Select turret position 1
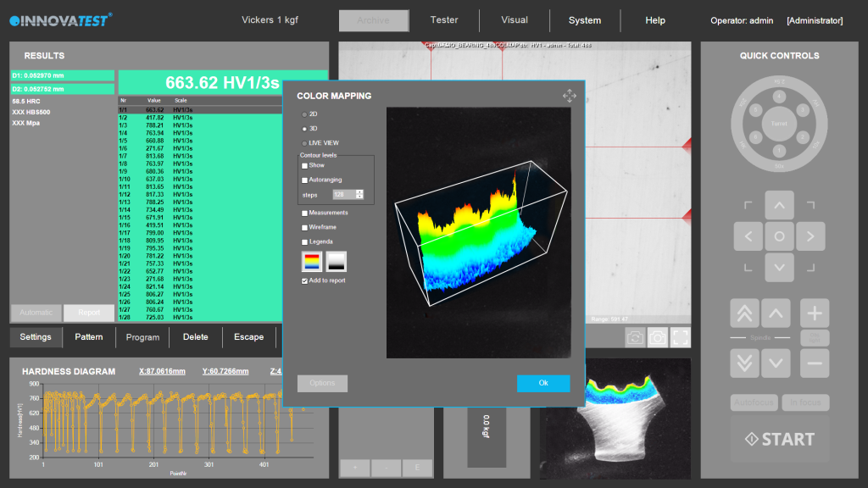The height and width of the screenshot is (488, 868). click(779, 151)
